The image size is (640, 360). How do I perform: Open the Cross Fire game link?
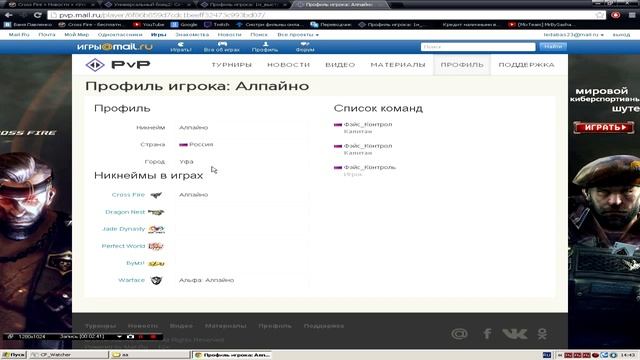[x=128, y=195]
